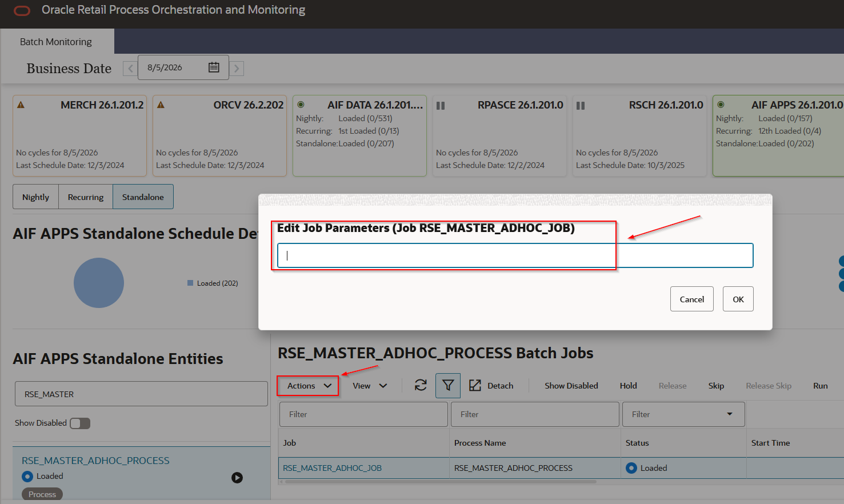
Task: Click the Job column filter field
Action: [x=363, y=414]
